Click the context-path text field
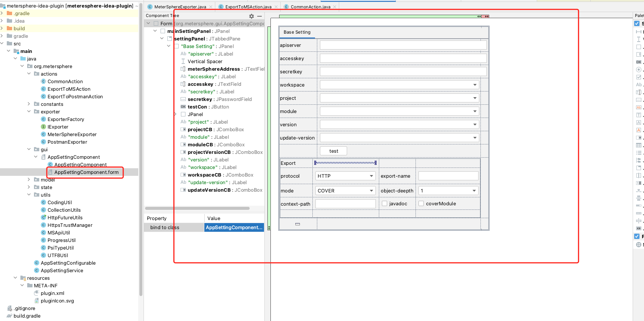Image resolution: width=644 pixels, height=321 pixels. pos(345,204)
